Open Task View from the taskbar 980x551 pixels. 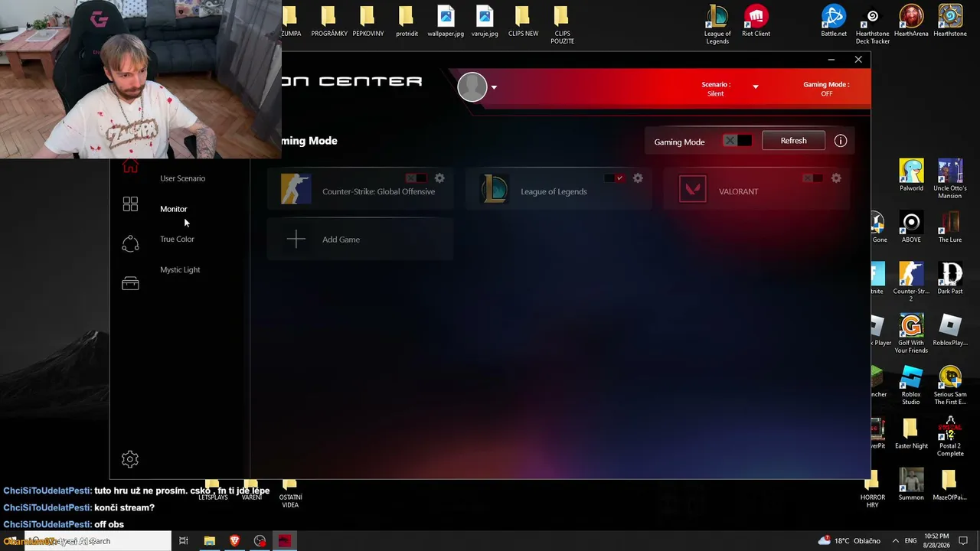(184, 541)
